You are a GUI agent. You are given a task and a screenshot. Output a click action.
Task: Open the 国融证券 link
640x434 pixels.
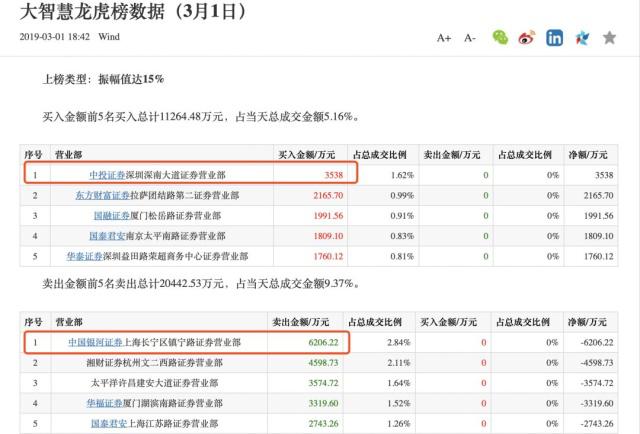[112, 216]
